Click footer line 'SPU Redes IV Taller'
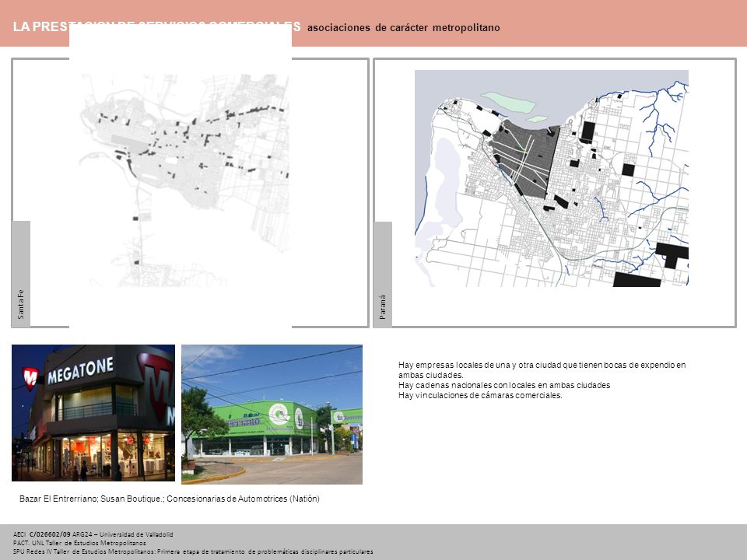The width and height of the screenshot is (747, 560). coord(193,551)
